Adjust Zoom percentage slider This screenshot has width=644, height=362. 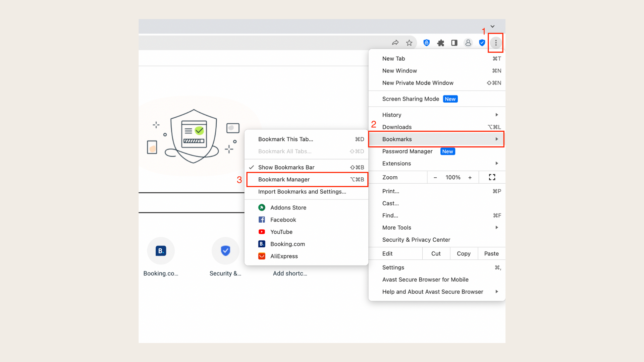(x=452, y=177)
